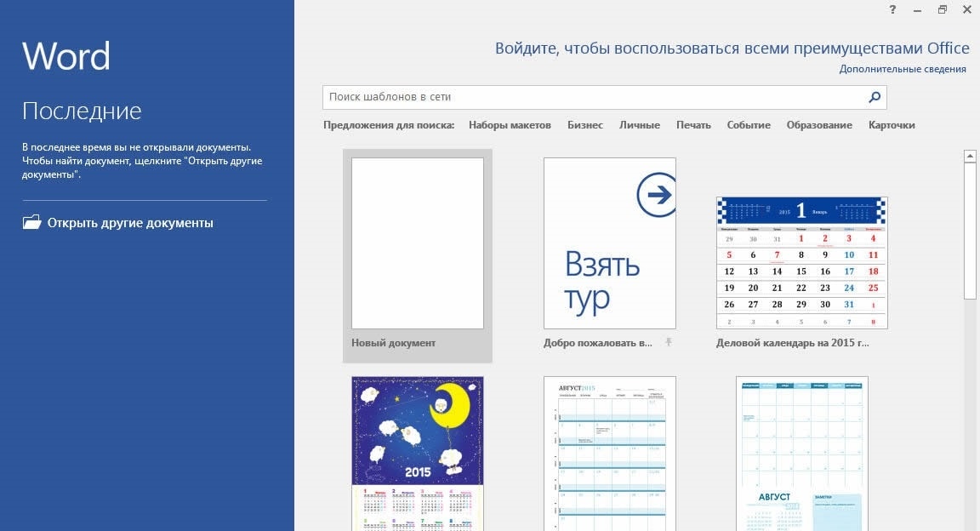
Task: Click the search magnifier icon
Action: [x=875, y=97]
